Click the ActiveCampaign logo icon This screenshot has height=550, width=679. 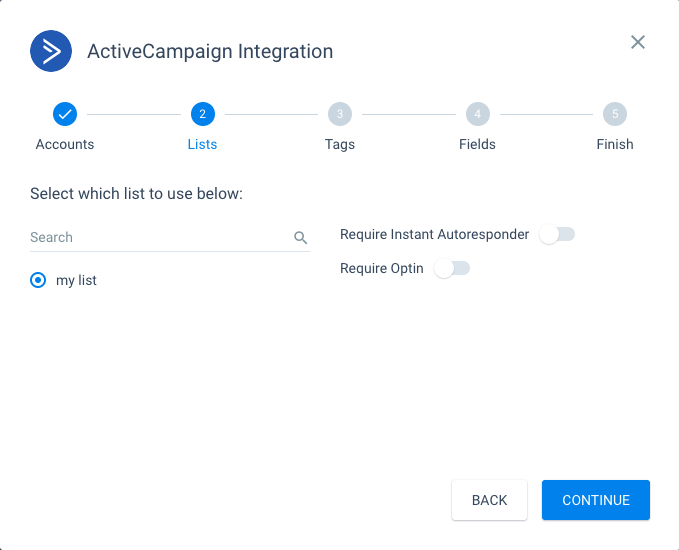click(51, 51)
